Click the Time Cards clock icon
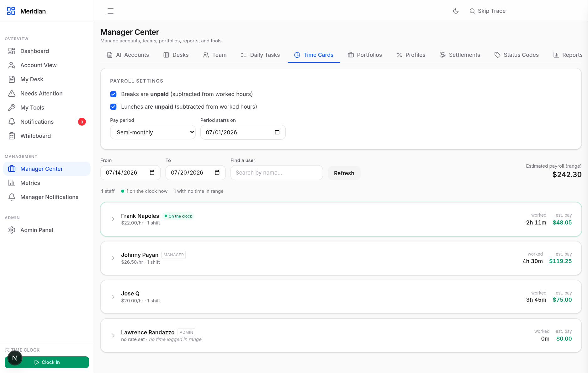 click(x=297, y=55)
